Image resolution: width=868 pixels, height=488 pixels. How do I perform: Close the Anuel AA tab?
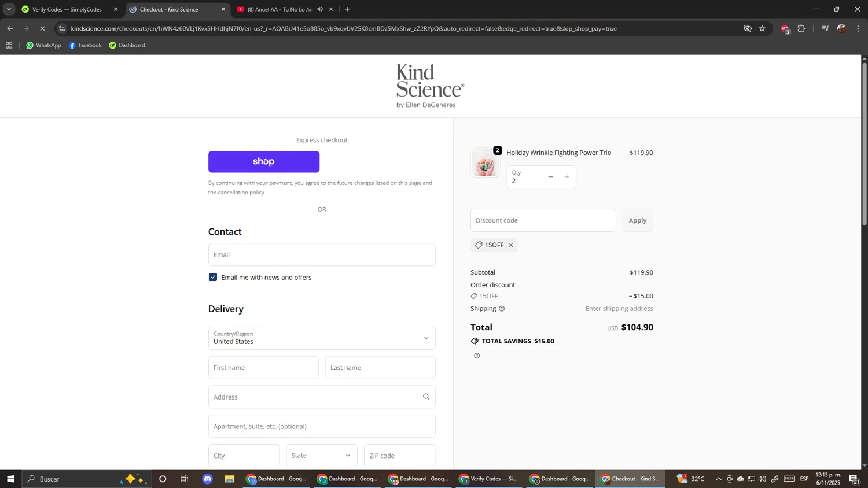pos(331,9)
